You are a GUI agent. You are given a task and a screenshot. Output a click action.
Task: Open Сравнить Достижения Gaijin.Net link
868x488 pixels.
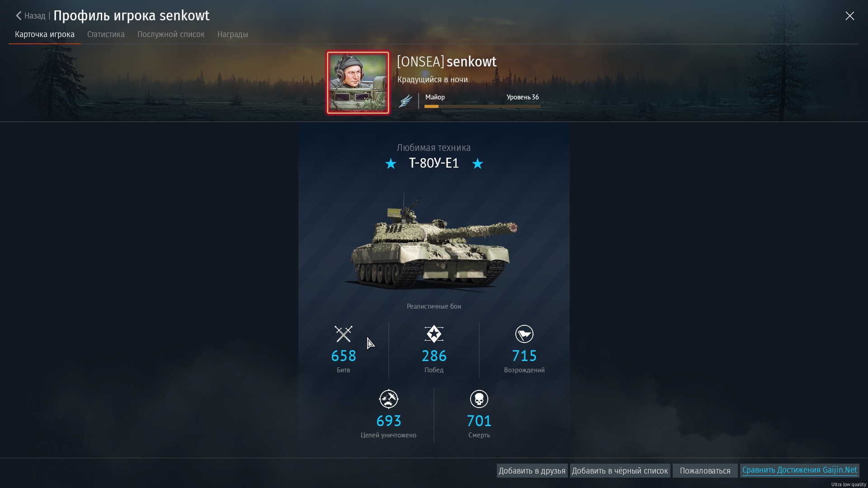pyautogui.click(x=799, y=470)
